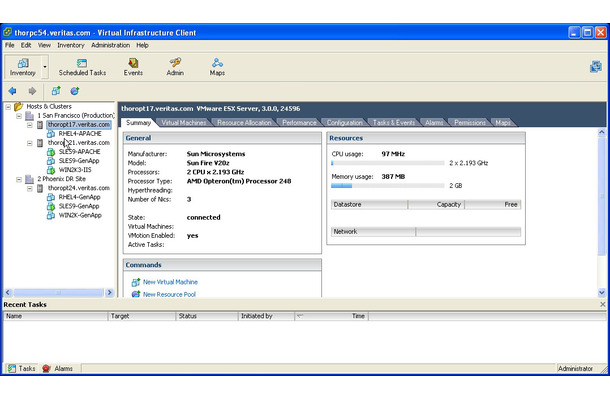
Task: Open Scheduled Tasks view
Action: coord(82,67)
